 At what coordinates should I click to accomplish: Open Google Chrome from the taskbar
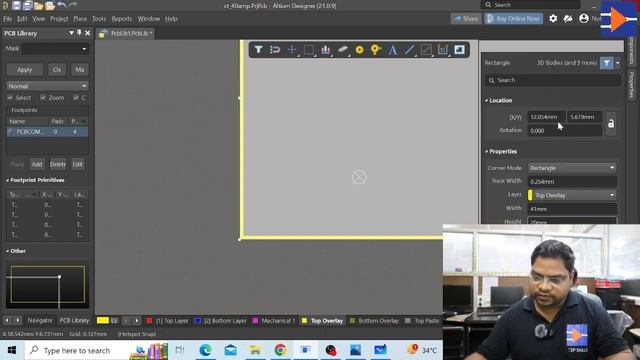pyautogui.click(x=280, y=350)
